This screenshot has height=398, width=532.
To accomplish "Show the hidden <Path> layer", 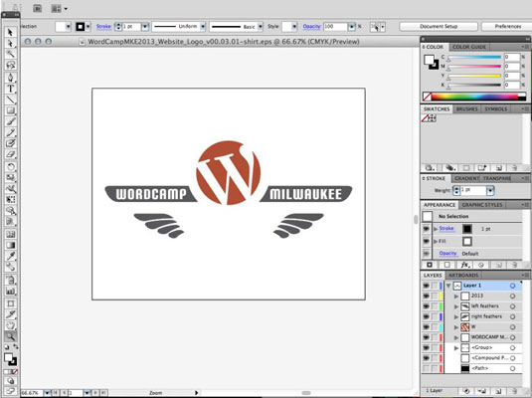I will (x=427, y=368).
